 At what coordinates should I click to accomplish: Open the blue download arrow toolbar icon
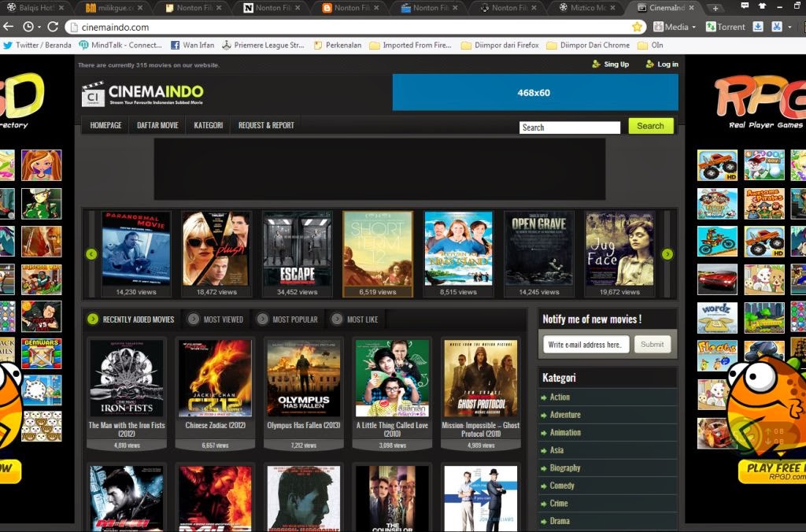(758, 27)
